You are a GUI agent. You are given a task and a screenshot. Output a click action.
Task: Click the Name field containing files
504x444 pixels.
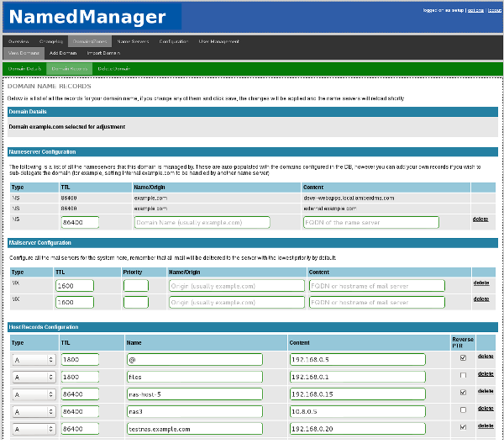click(195, 377)
